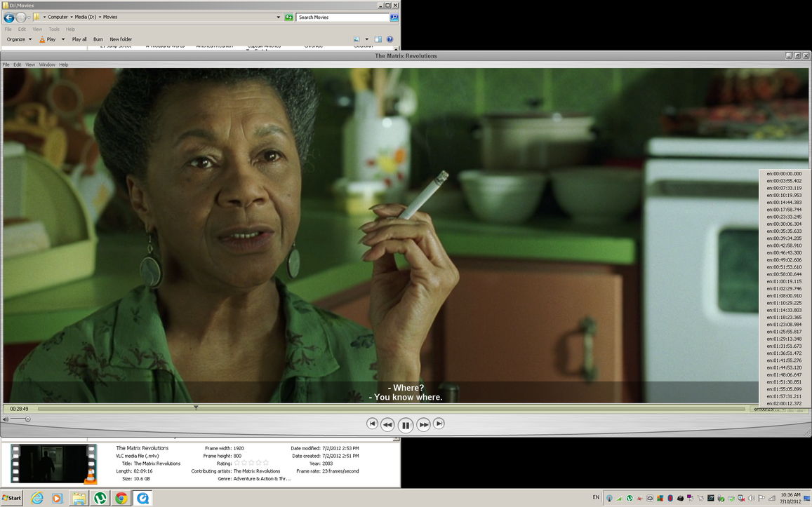Pause the movie playback
Image resolution: width=812 pixels, height=507 pixels.
pyautogui.click(x=406, y=425)
